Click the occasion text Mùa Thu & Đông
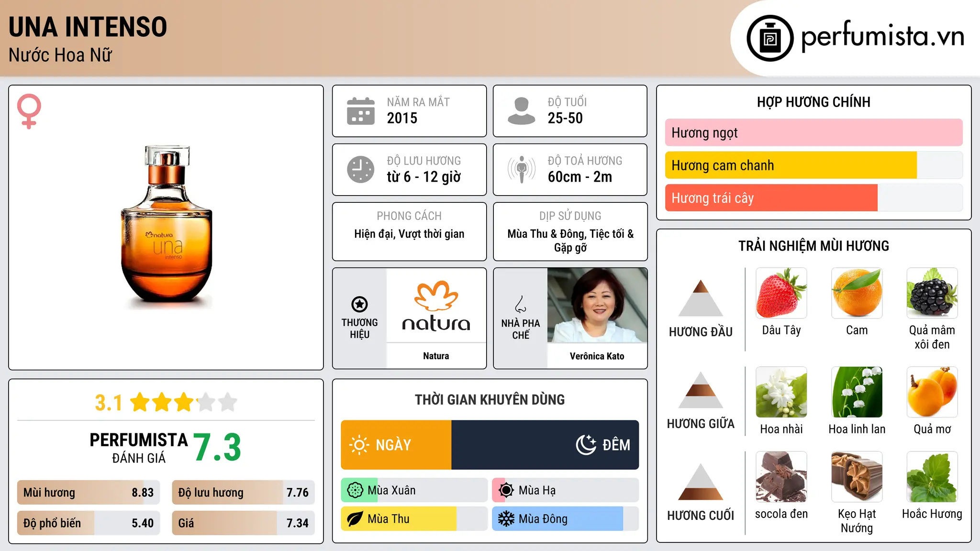This screenshot has width=980, height=551. [x=546, y=234]
